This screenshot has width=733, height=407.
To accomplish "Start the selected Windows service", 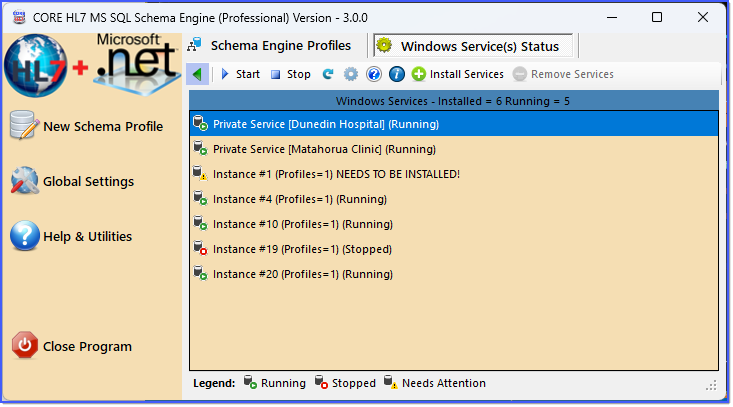I will (240, 74).
